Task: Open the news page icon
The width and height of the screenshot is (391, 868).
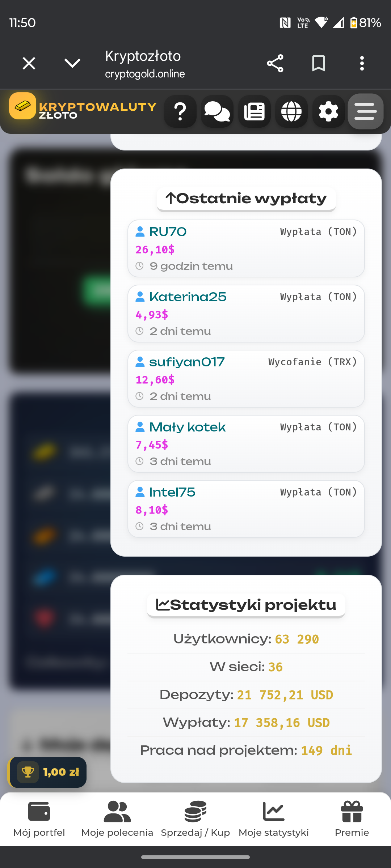Action: tap(255, 111)
